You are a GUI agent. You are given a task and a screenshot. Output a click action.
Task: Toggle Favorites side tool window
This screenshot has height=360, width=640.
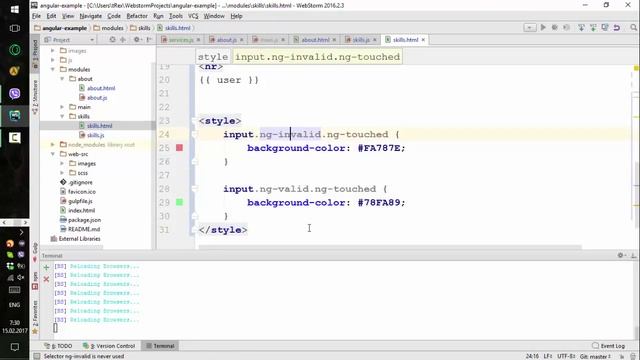tap(35, 317)
